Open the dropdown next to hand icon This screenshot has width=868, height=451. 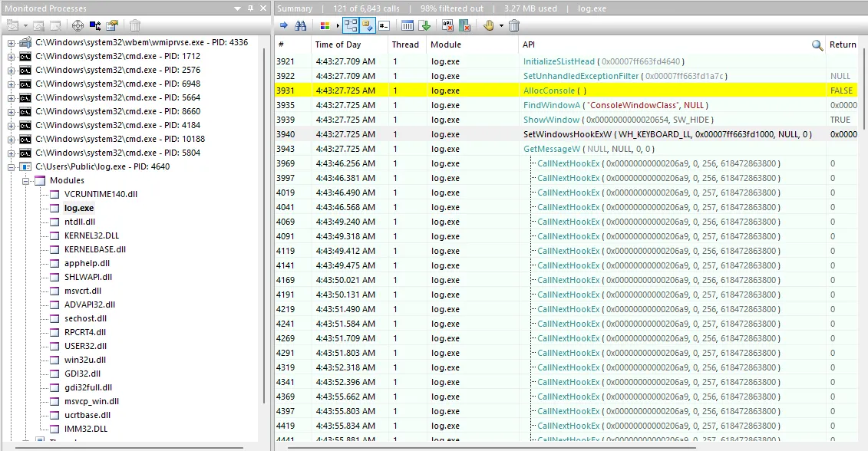point(501,25)
